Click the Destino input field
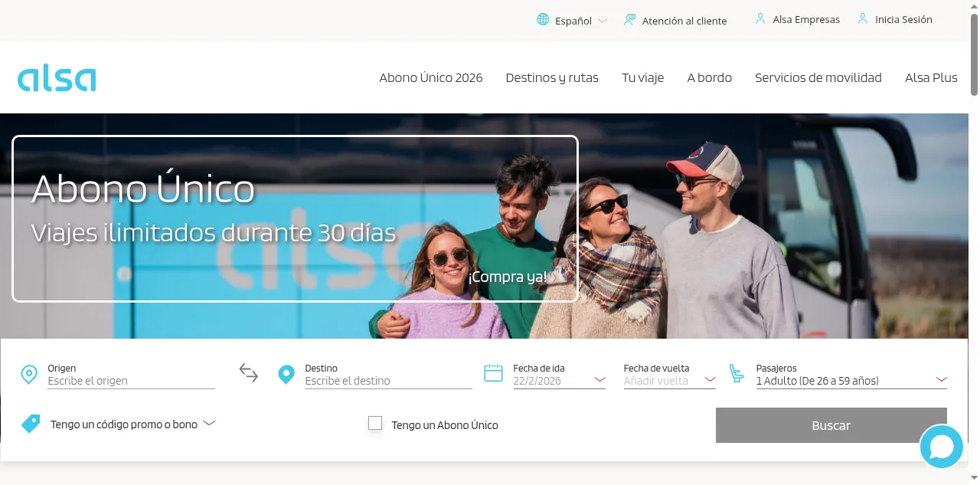 388,381
